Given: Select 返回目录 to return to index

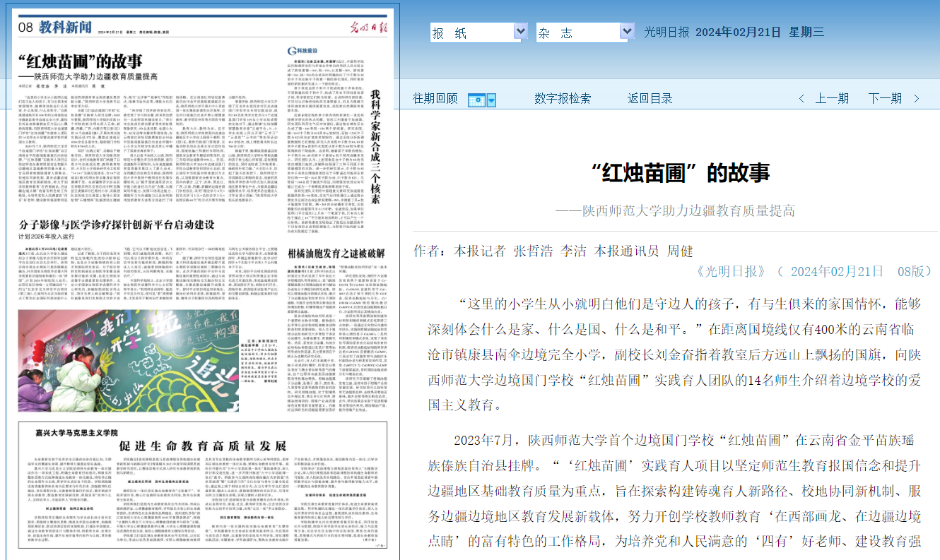Looking at the screenshot, I should [650, 99].
